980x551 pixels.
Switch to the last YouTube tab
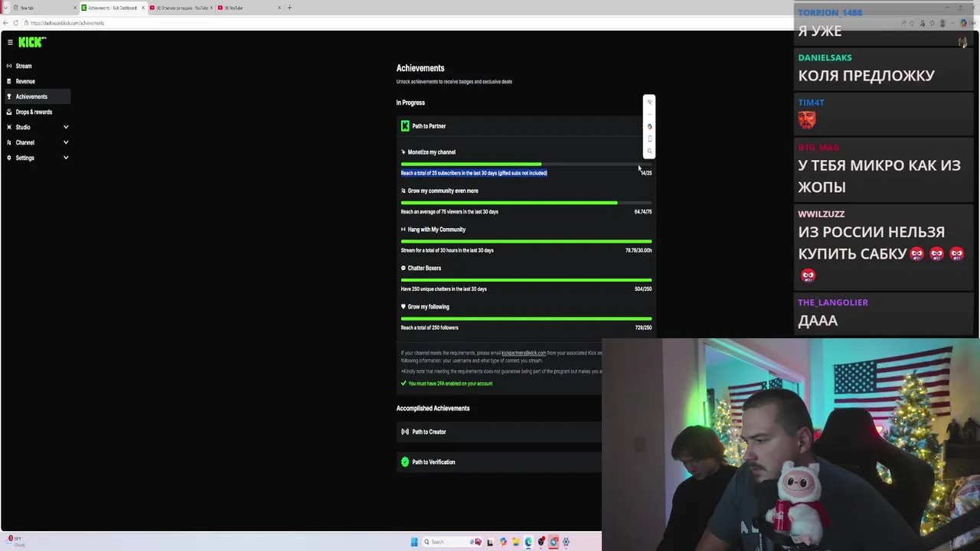[x=249, y=8]
